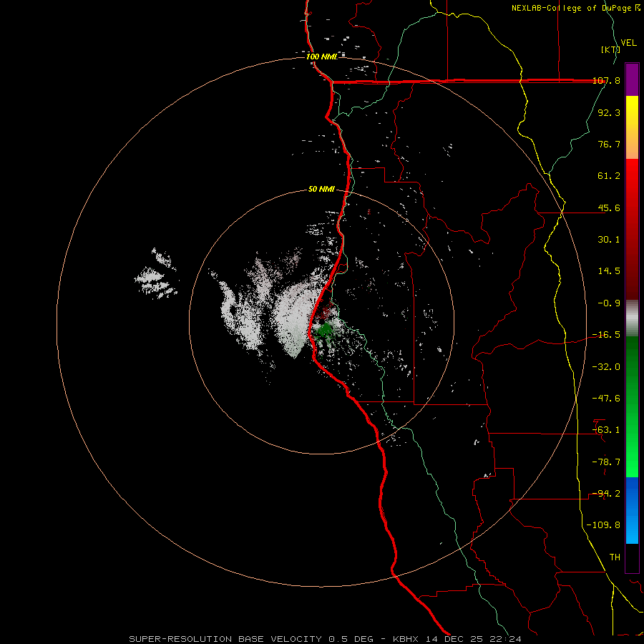Select the 30.1 velocity scale value
The height and width of the screenshot is (644, 644).
coord(609,240)
